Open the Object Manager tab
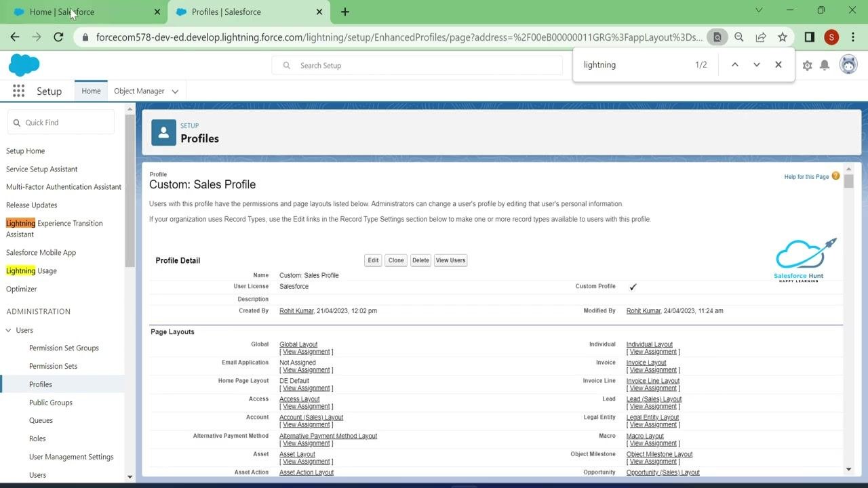Screen dimensions: 868x488 tap(139, 91)
